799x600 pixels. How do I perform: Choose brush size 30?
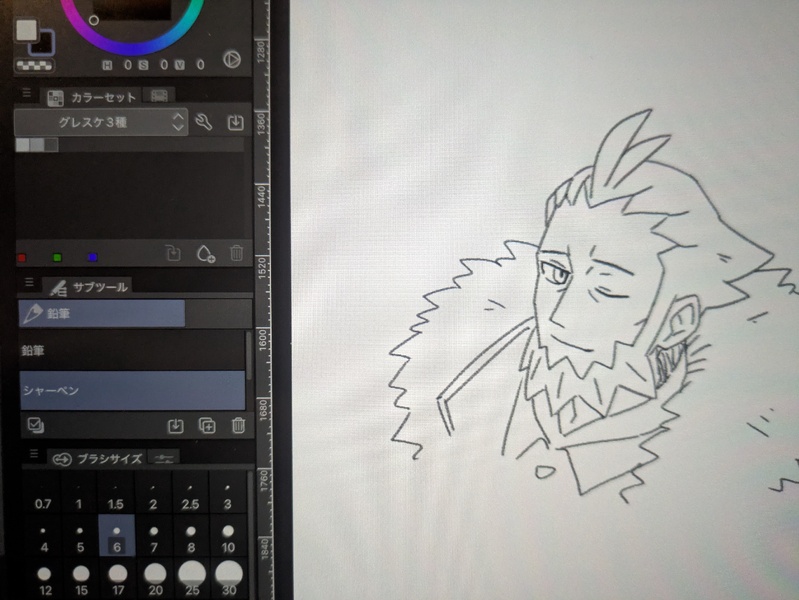coord(229,580)
